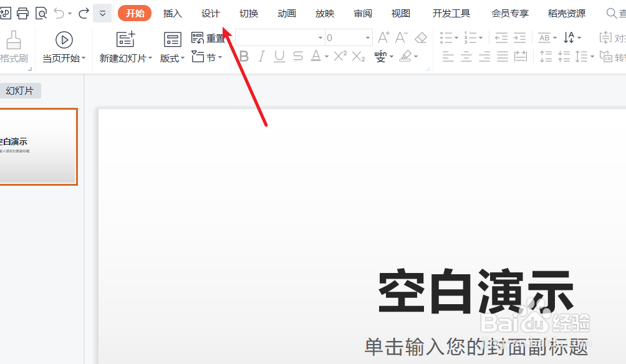Justify the text alignment
Viewport: 626px width, 364px height.
503,57
